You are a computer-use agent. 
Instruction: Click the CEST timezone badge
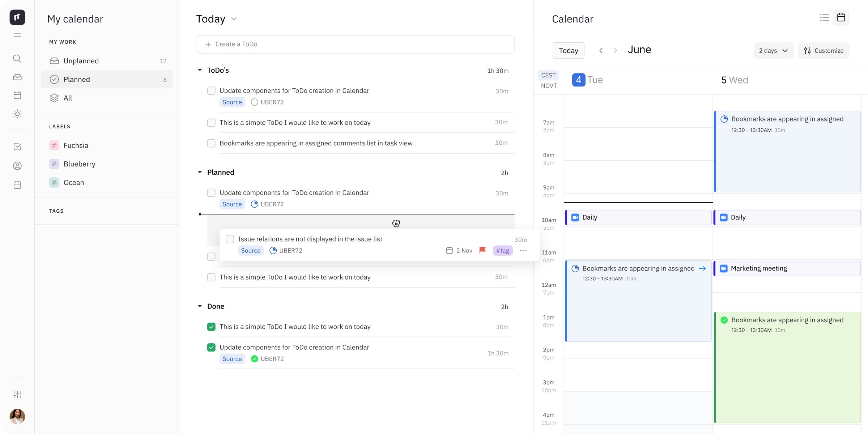[548, 75]
